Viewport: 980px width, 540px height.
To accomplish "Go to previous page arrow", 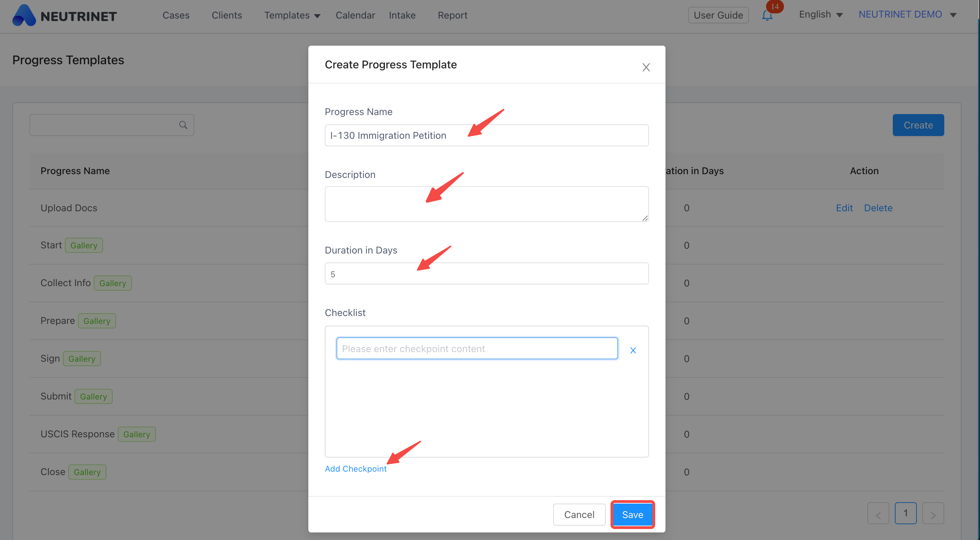I will [x=878, y=513].
